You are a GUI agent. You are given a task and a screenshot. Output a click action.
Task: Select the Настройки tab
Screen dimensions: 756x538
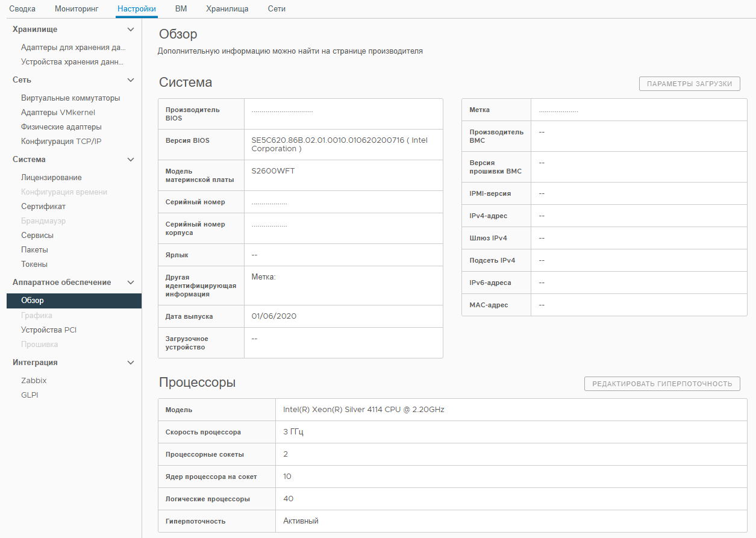tap(137, 9)
